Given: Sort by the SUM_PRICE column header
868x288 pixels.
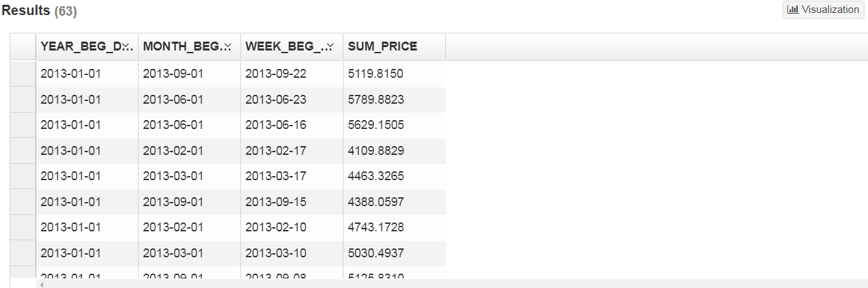Looking at the screenshot, I should click(394, 46).
